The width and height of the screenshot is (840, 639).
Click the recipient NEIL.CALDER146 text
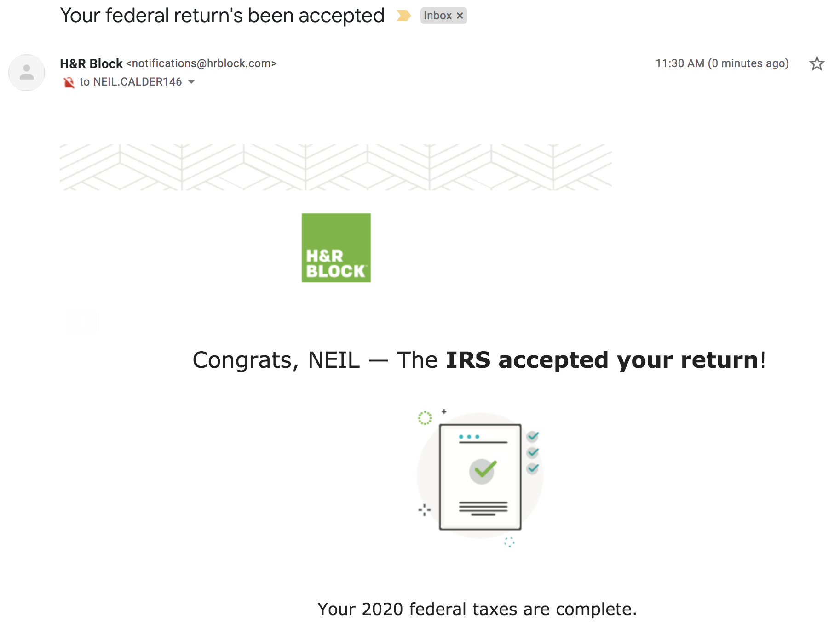[x=137, y=82]
